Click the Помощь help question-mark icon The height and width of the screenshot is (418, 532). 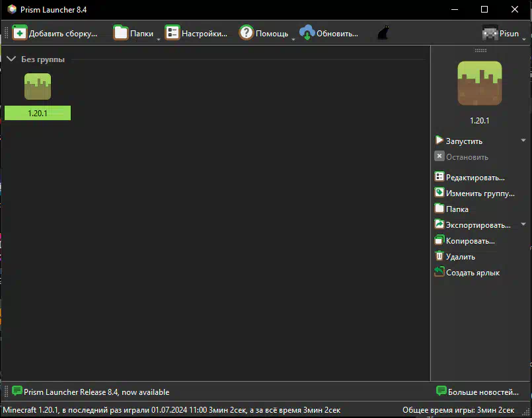coord(247,33)
